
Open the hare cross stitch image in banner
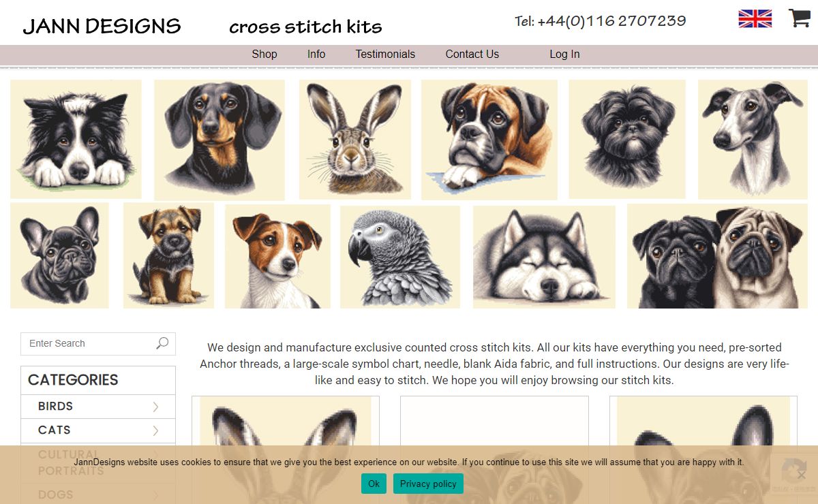tap(355, 140)
